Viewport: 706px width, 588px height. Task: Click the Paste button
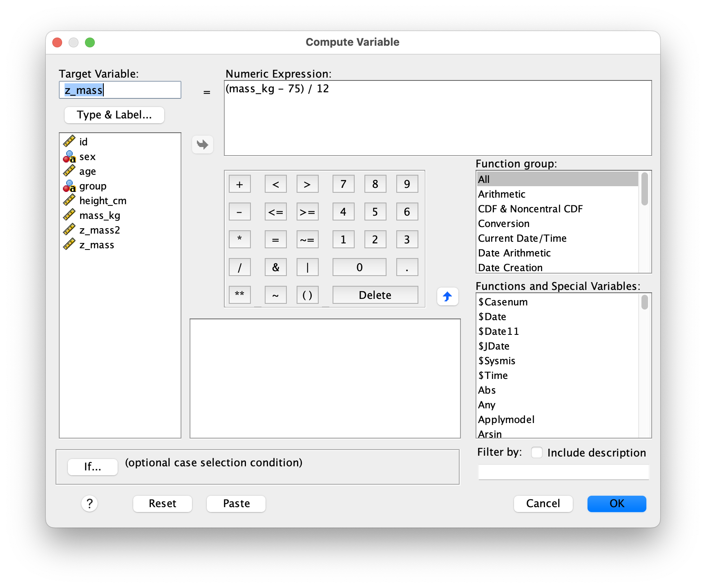[x=236, y=503]
